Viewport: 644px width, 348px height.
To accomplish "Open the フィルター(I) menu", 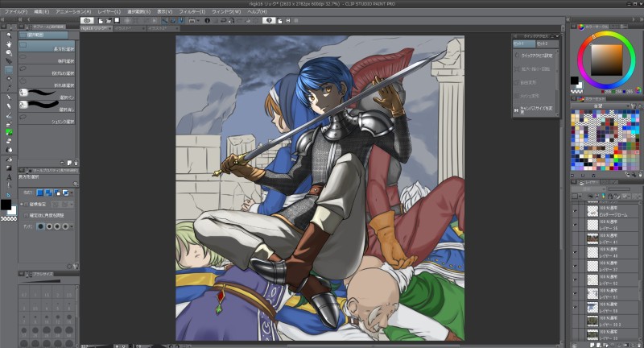I will (x=192, y=11).
